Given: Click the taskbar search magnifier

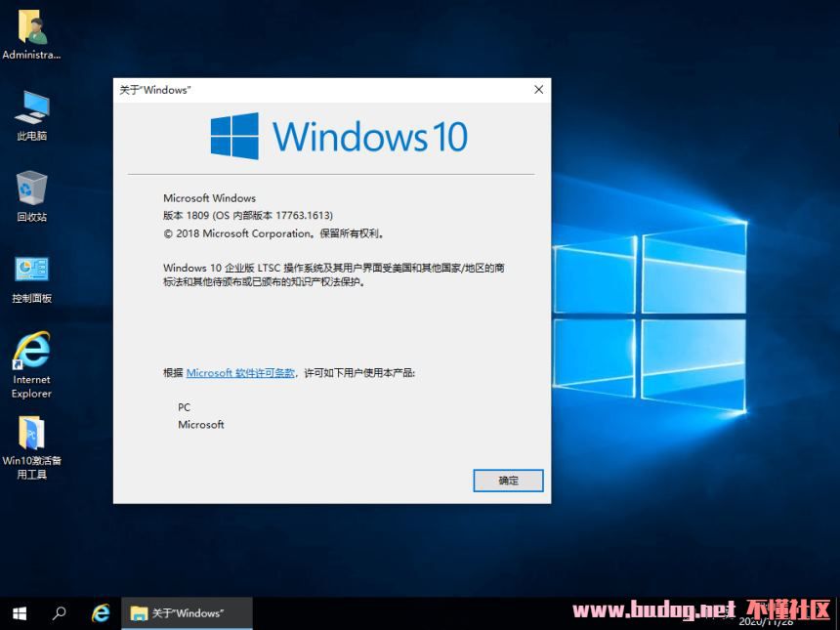Looking at the screenshot, I should [59, 613].
